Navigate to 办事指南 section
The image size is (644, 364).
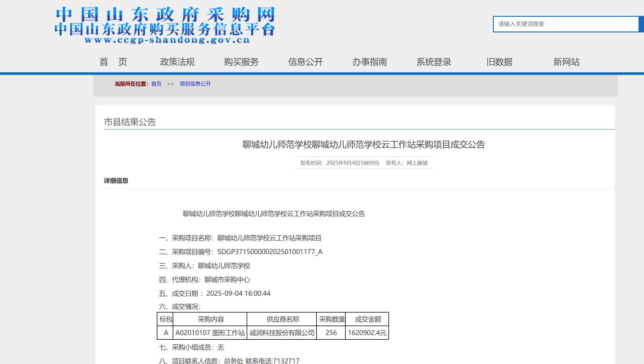click(370, 62)
